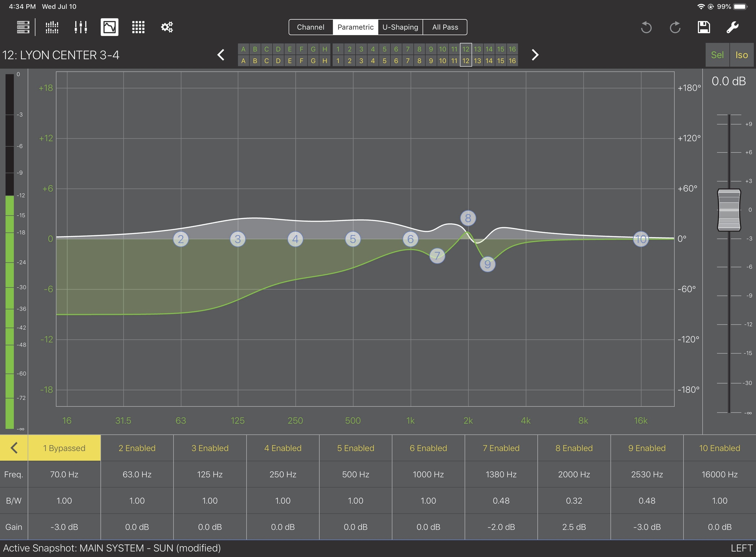Collapse band panel with yellow back arrow
This screenshot has width=756, height=557.
click(14, 448)
